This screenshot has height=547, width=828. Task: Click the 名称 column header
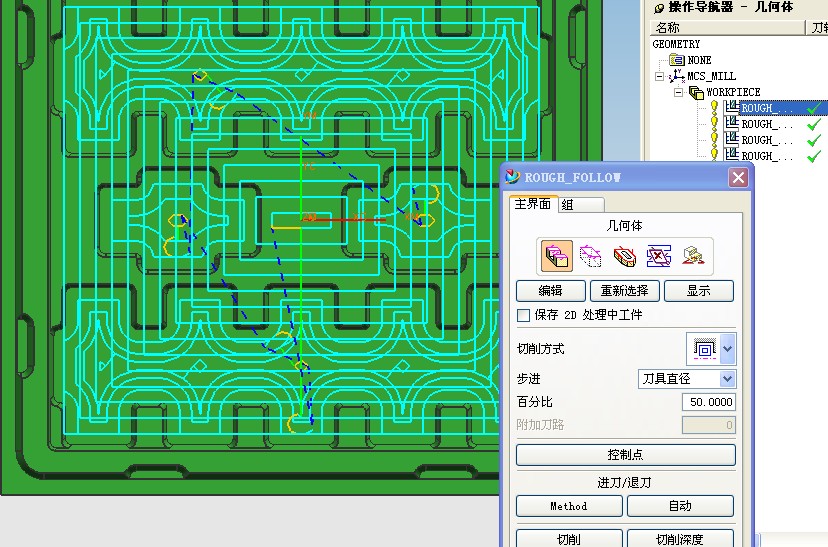(x=727, y=27)
